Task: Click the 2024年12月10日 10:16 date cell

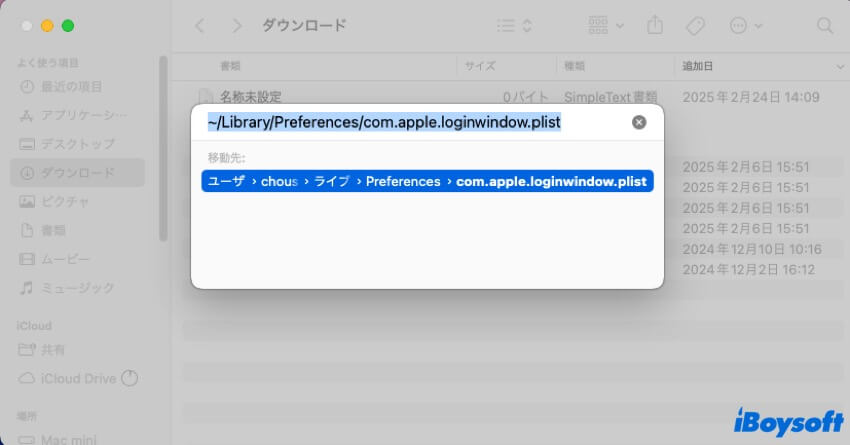Action: pos(752,249)
